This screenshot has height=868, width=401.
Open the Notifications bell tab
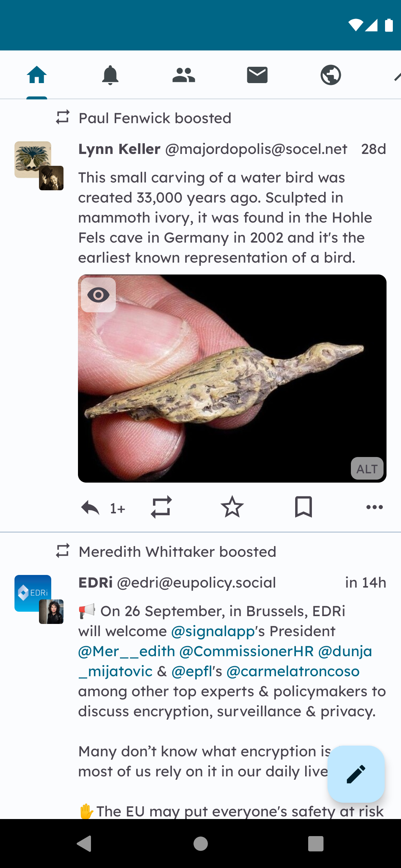point(110,75)
